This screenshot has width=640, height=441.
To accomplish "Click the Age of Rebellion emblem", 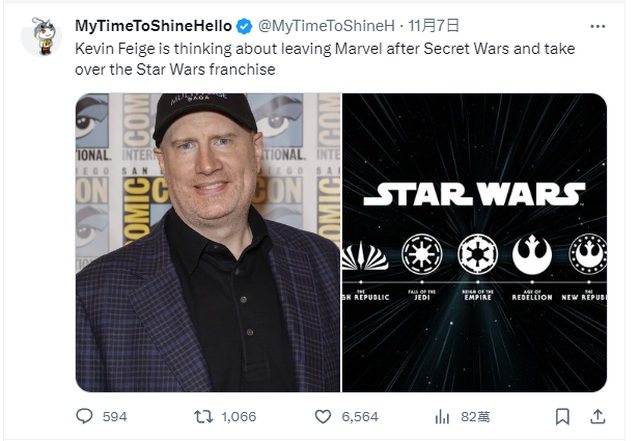I will pyautogui.click(x=531, y=254).
